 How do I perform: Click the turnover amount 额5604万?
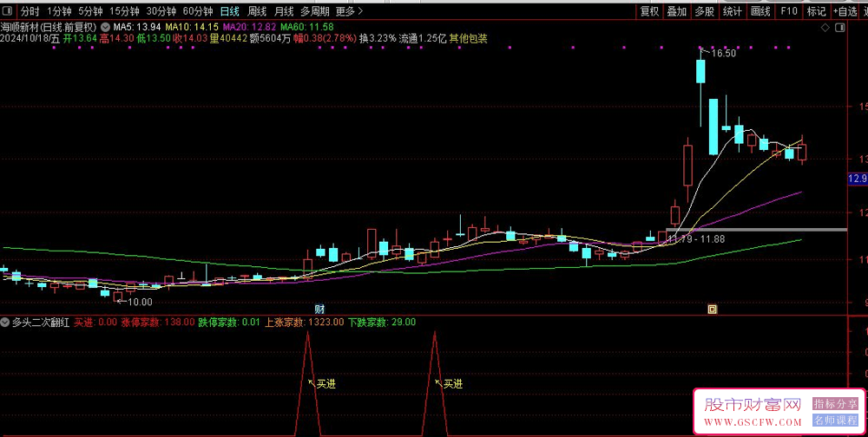coord(270,39)
